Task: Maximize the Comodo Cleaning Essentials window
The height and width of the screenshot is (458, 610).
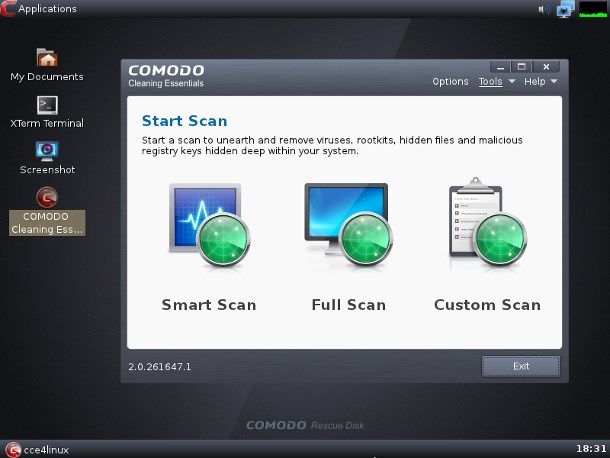Action: pos(521,67)
